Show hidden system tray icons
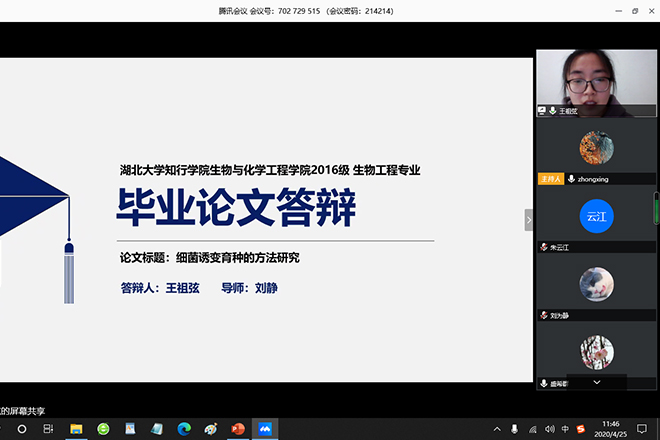 coord(497,429)
